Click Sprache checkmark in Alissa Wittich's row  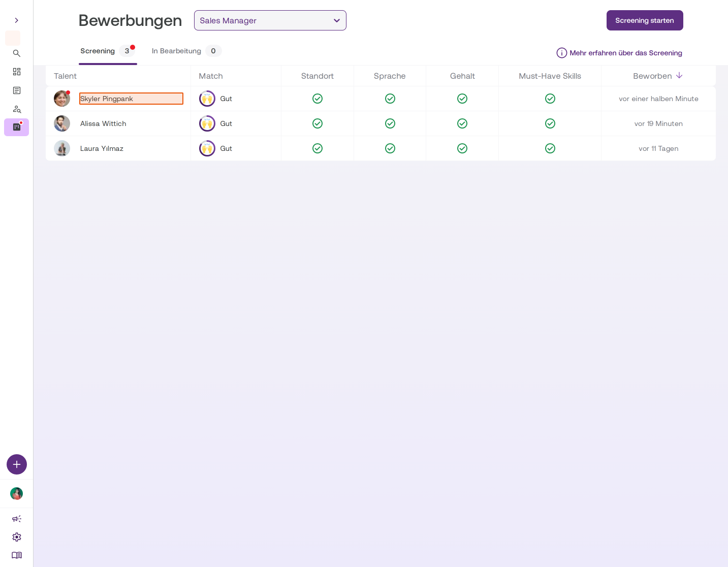[390, 123]
